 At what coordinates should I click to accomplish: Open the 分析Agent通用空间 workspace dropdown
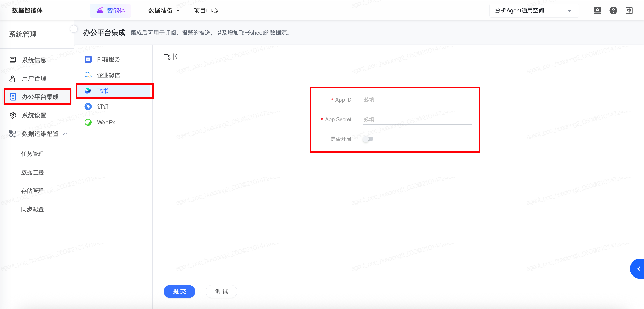pyautogui.click(x=534, y=11)
